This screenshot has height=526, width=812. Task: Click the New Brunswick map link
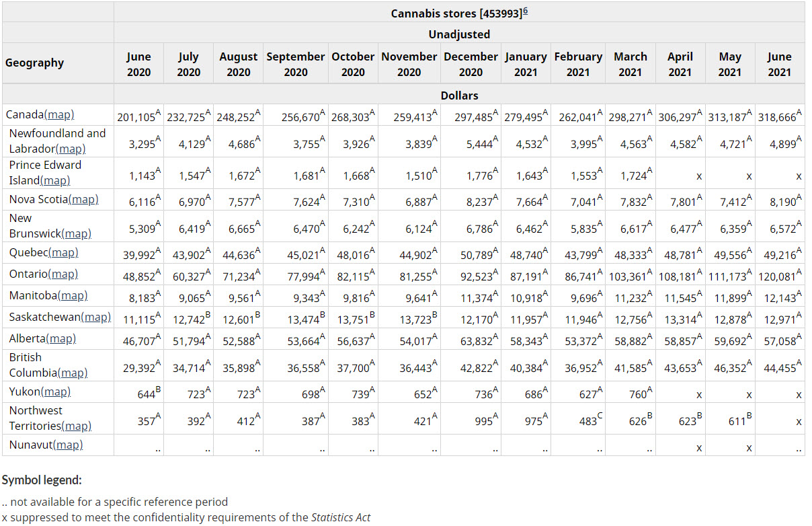tap(76, 234)
